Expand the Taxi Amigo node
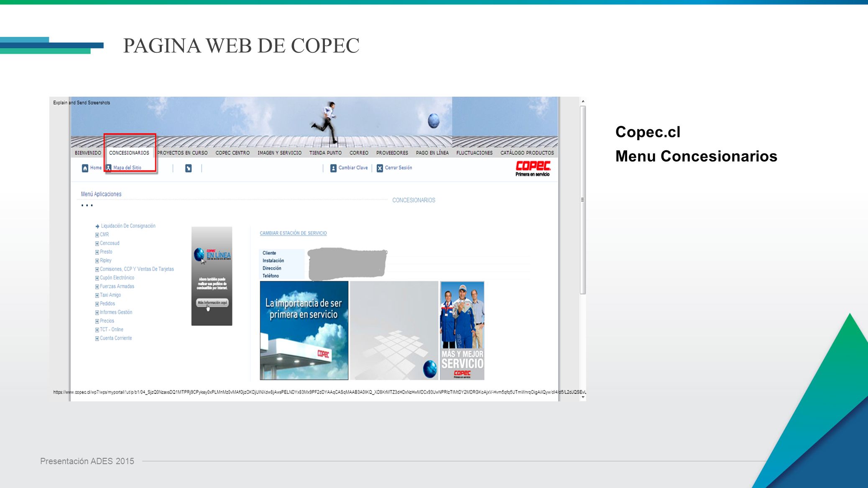The width and height of the screenshot is (868, 488). click(x=97, y=295)
